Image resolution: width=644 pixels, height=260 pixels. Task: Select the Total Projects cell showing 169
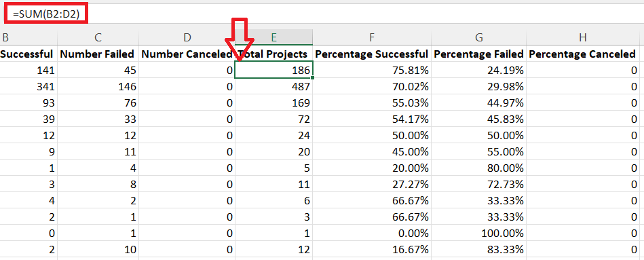(x=274, y=103)
